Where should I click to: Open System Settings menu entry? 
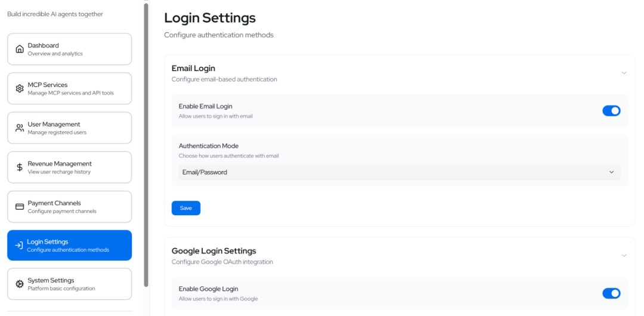pos(69,284)
